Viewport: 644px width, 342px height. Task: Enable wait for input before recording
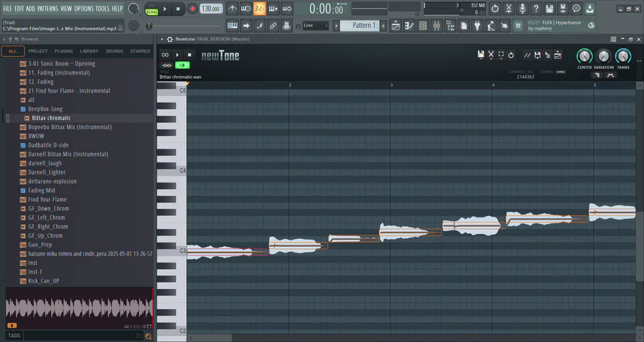pos(245,8)
